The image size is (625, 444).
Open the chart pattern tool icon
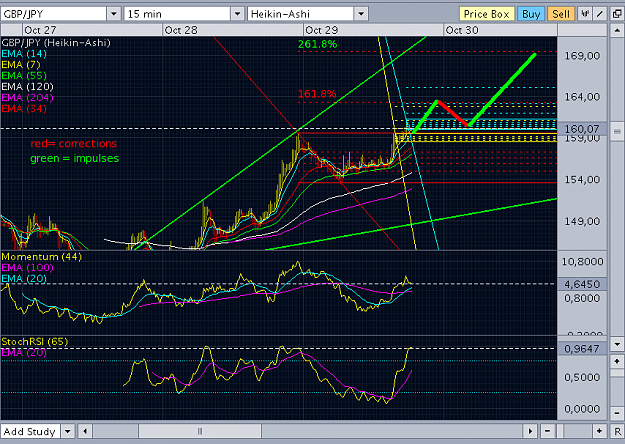585,14
